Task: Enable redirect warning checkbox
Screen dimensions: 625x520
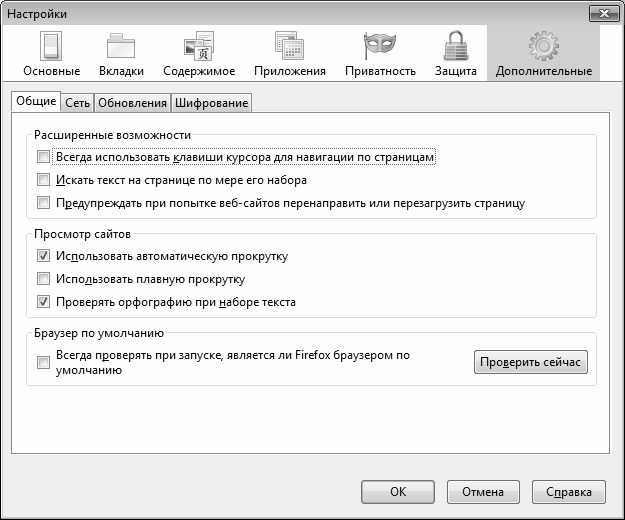Action: [x=43, y=203]
